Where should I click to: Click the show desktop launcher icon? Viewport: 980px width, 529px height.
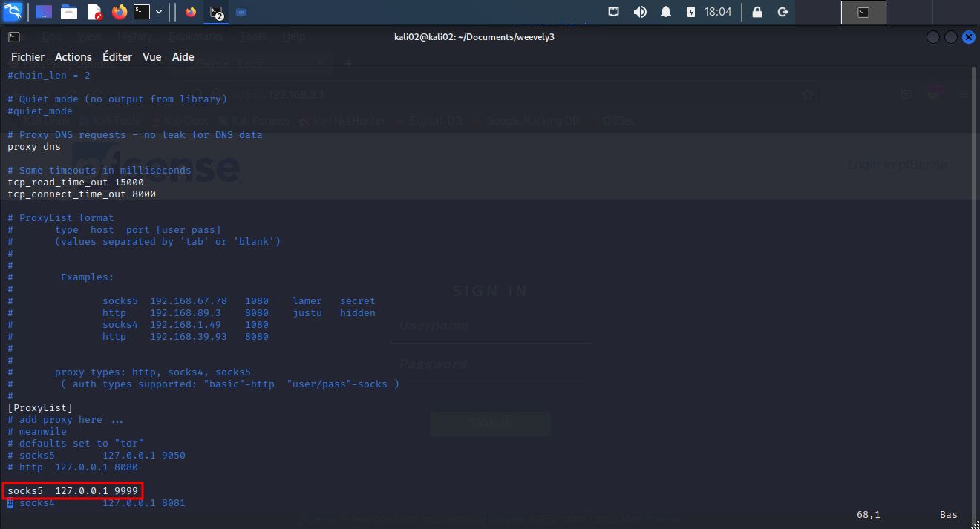44,12
